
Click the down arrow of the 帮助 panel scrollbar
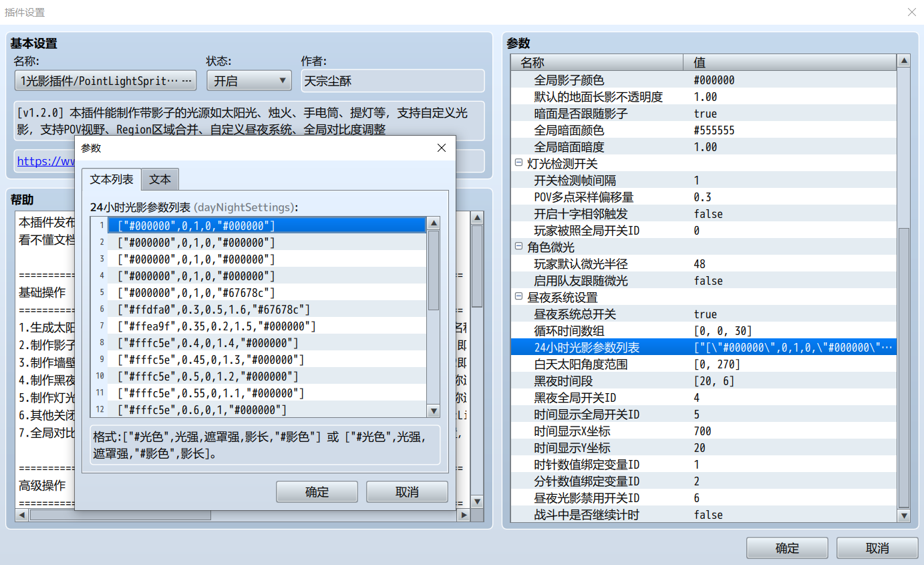click(477, 501)
